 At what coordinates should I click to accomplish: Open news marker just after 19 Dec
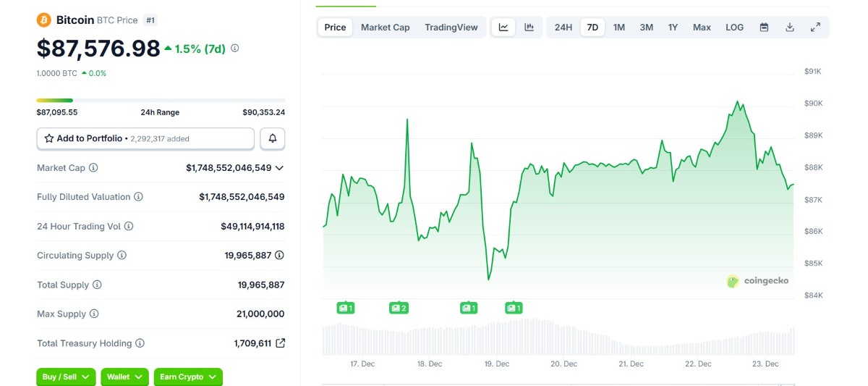coord(514,308)
